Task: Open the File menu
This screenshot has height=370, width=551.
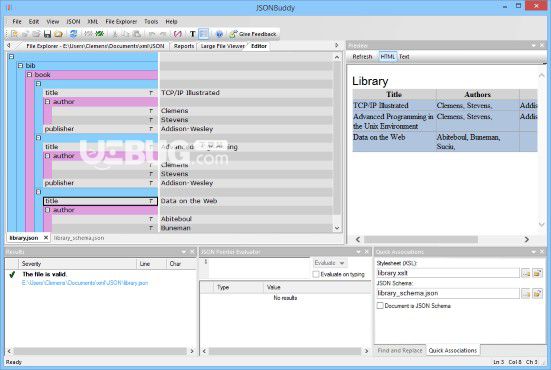Action: [x=17, y=21]
